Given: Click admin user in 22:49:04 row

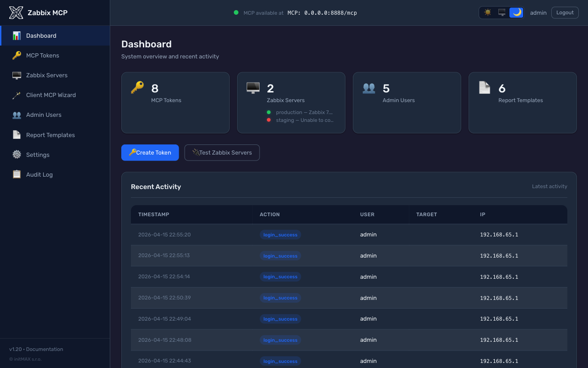Looking at the screenshot, I should point(368,319).
